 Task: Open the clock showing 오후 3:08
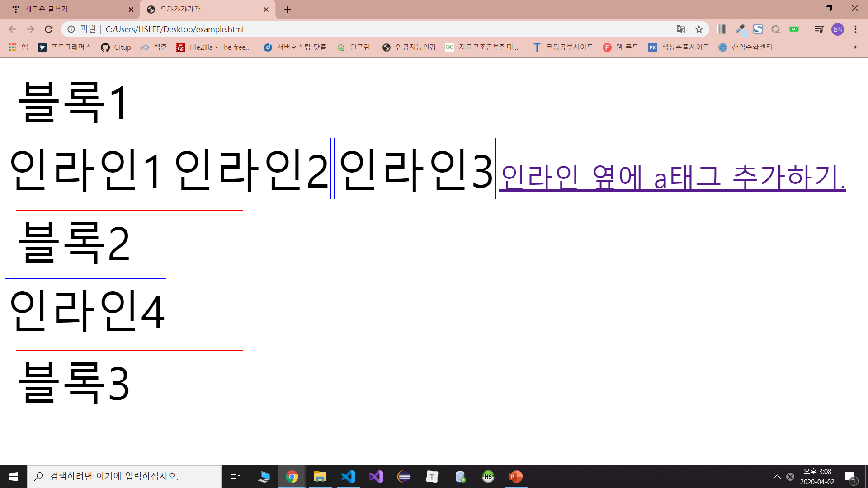pyautogui.click(x=817, y=477)
